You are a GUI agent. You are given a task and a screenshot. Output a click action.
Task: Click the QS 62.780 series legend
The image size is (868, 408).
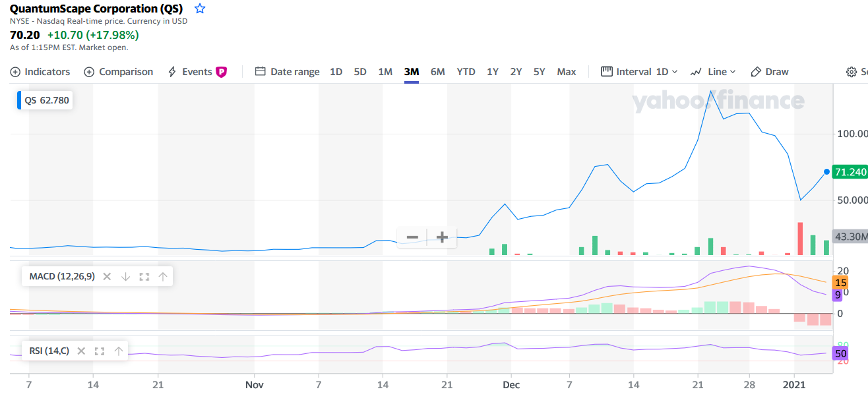click(x=46, y=101)
